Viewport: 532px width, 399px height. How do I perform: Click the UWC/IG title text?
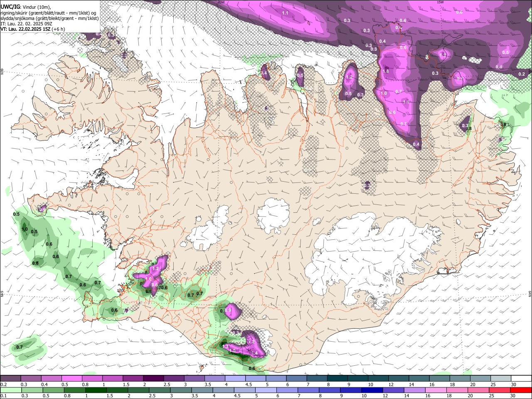tap(10, 7)
